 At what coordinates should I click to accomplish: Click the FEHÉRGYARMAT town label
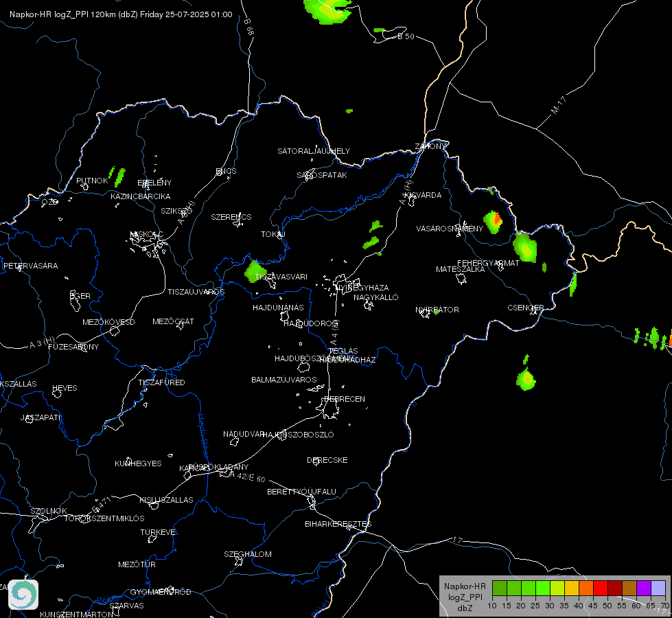(488, 263)
